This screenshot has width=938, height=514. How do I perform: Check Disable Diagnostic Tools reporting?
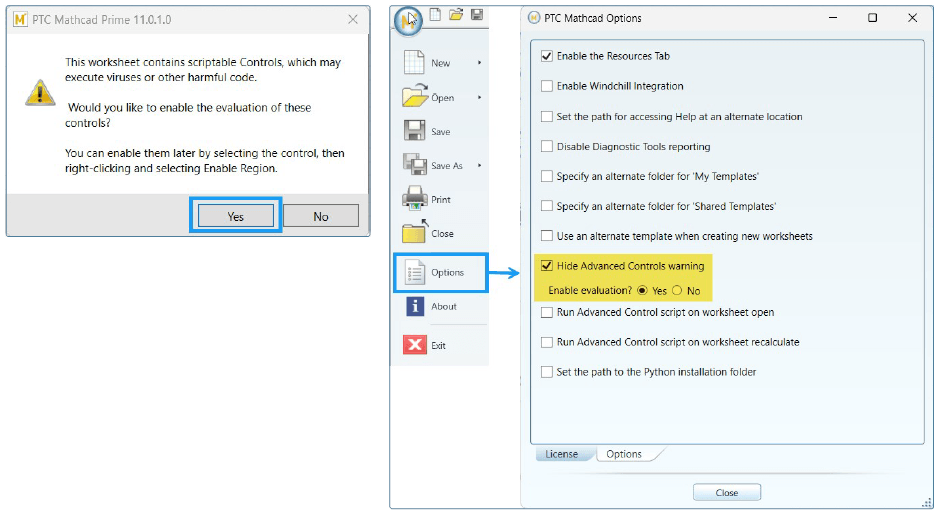(x=546, y=147)
